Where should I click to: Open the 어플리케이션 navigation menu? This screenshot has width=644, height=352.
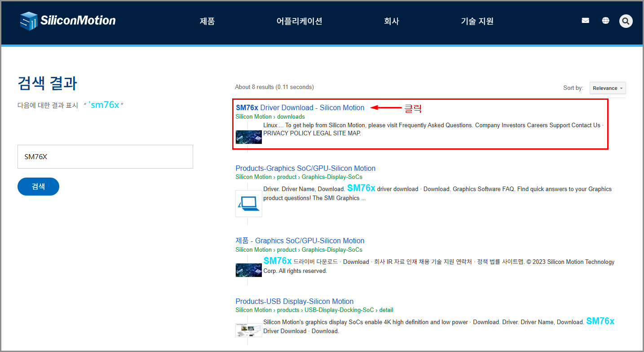[x=299, y=21]
